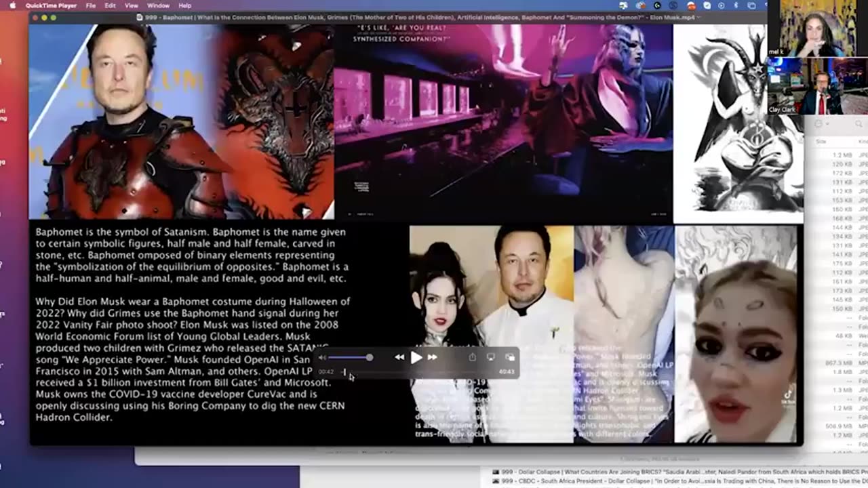Click the Size column header in Finder
Viewport: 868px width, 488px height.
(821, 142)
